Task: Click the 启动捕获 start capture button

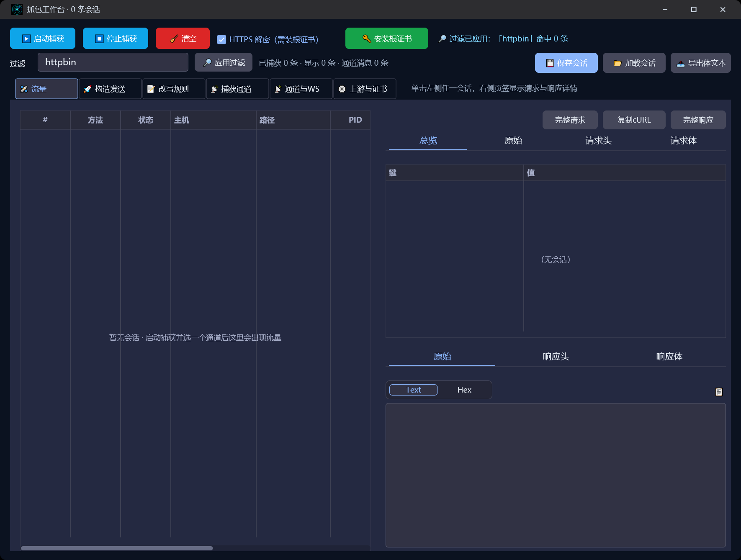Action: (43, 39)
